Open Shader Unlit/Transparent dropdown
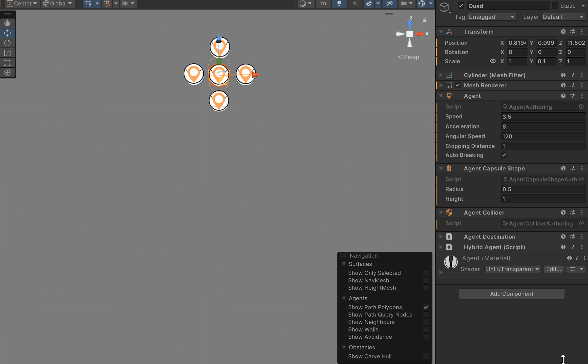Screen dimensions: 588x364 coord(512,269)
